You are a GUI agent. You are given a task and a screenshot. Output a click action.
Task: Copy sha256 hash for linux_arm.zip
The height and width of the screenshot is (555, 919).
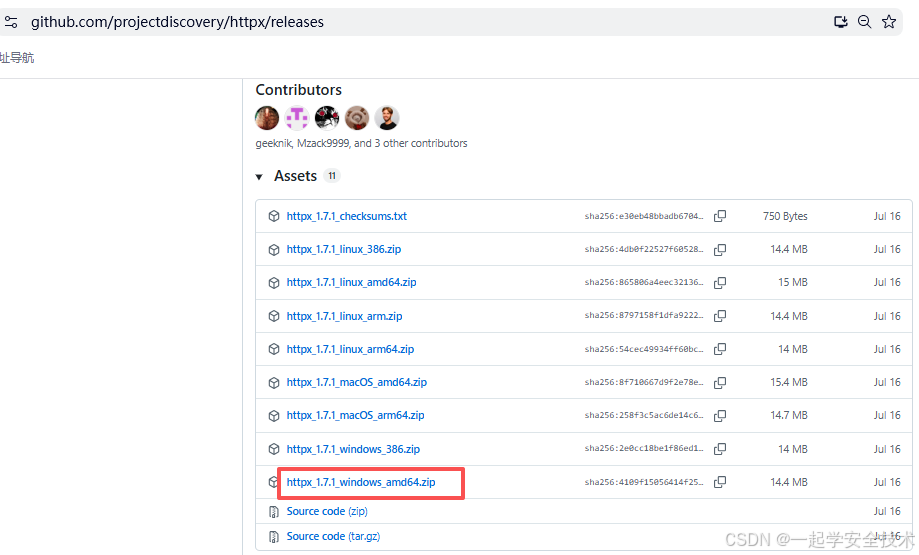click(720, 316)
